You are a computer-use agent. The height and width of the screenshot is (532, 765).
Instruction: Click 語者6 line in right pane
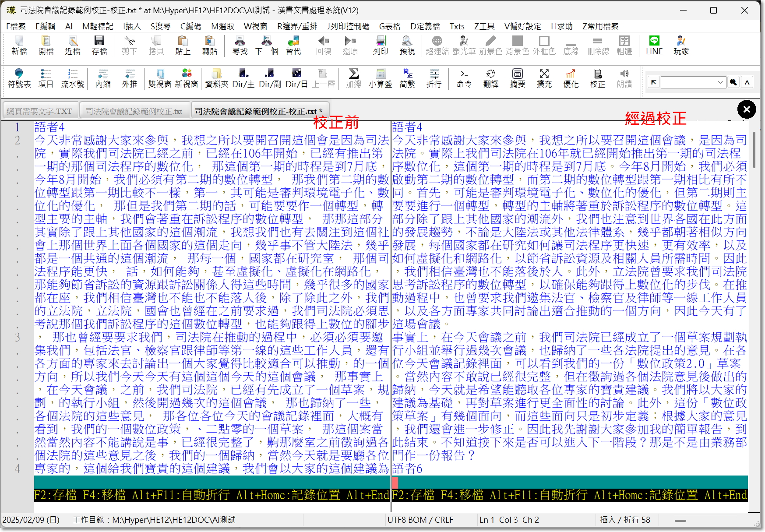pos(407,469)
